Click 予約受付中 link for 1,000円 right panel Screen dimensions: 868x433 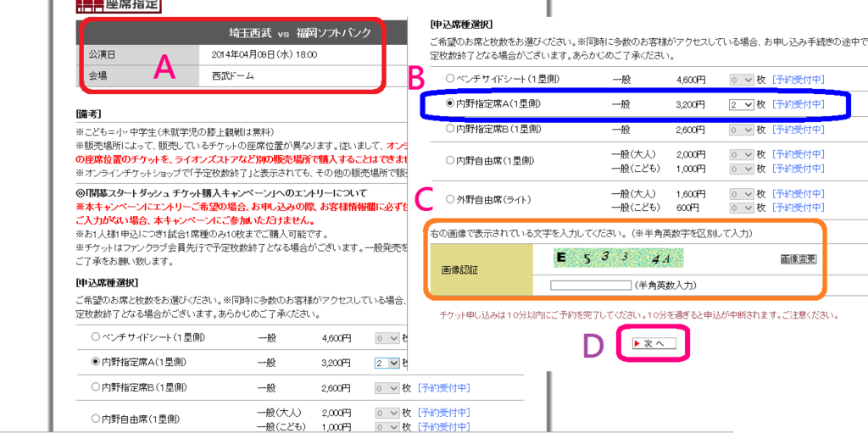[798, 168]
